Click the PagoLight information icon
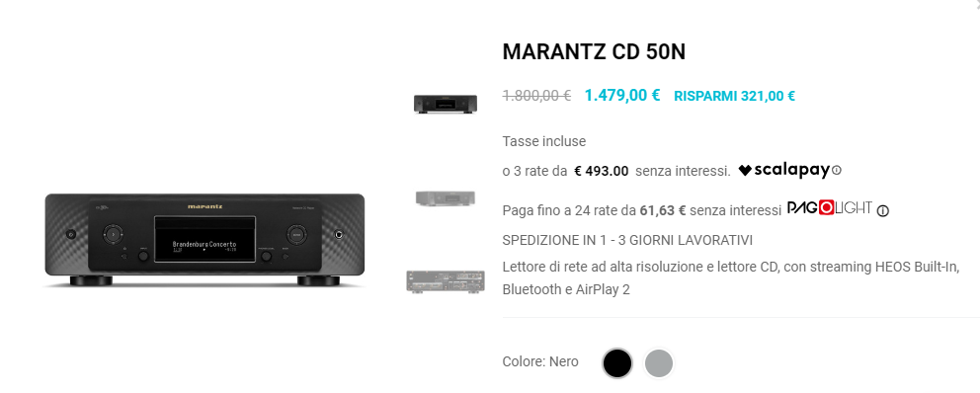The image size is (980, 393). point(882,211)
